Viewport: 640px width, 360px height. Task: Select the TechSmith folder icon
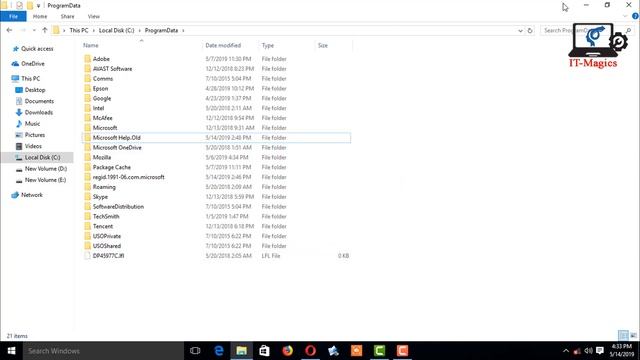[x=87, y=216]
